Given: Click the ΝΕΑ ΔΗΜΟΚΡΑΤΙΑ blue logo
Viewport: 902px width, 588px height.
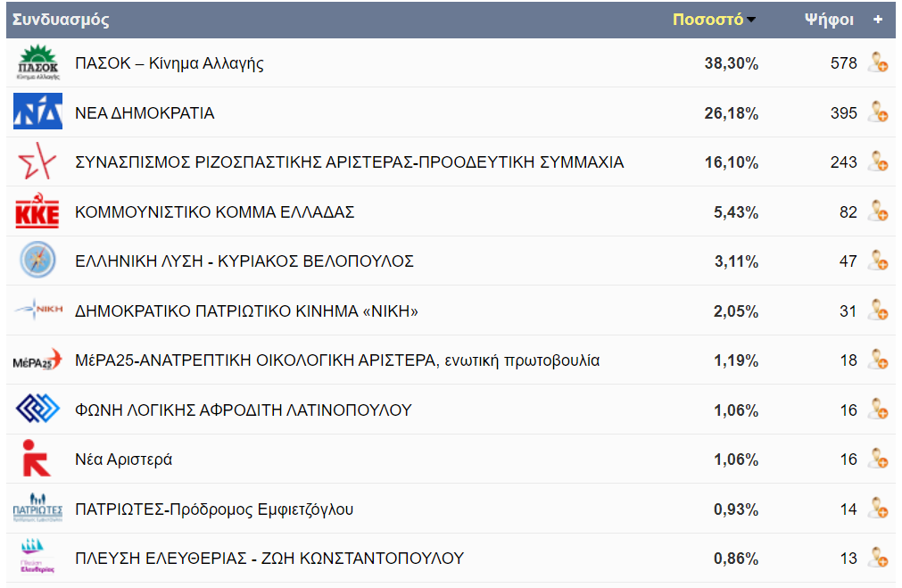Looking at the screenshot, I should click(x=37, y=112).
